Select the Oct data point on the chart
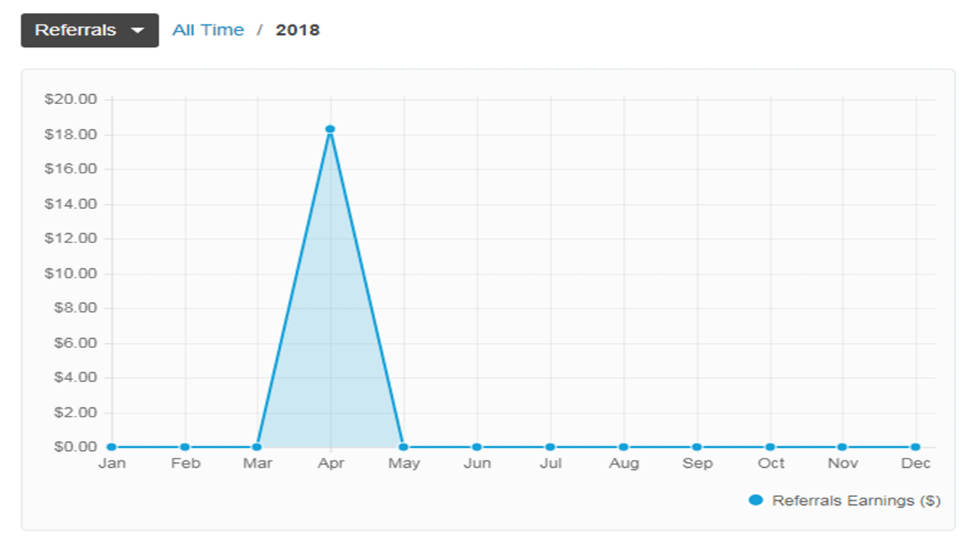Viewport: 980px width, 552px height. pyautogui.click(x=769, y=447)
